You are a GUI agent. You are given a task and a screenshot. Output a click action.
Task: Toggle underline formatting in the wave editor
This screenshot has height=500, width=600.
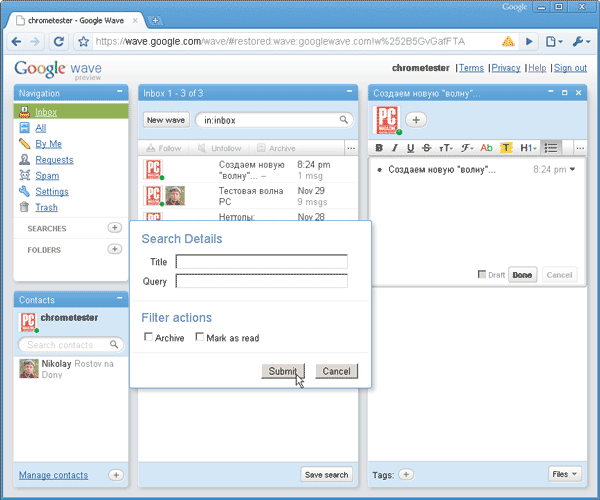(411, 148)
